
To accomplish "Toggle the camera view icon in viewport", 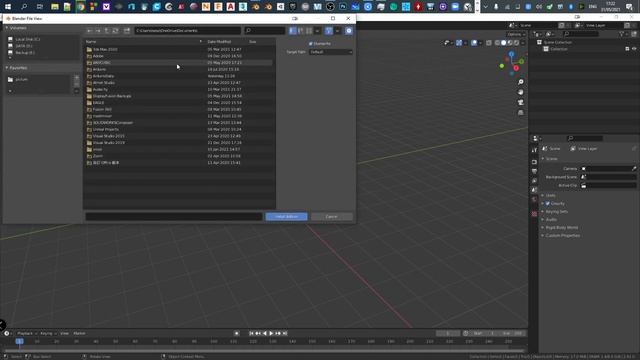I will pyautogui.click(x=521, y=102).
